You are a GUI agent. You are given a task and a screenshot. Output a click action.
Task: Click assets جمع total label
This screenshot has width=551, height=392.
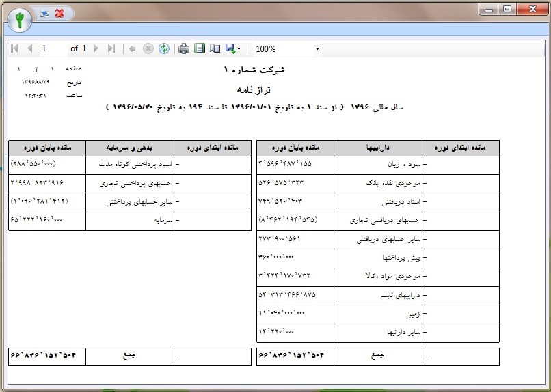point(378,356)
